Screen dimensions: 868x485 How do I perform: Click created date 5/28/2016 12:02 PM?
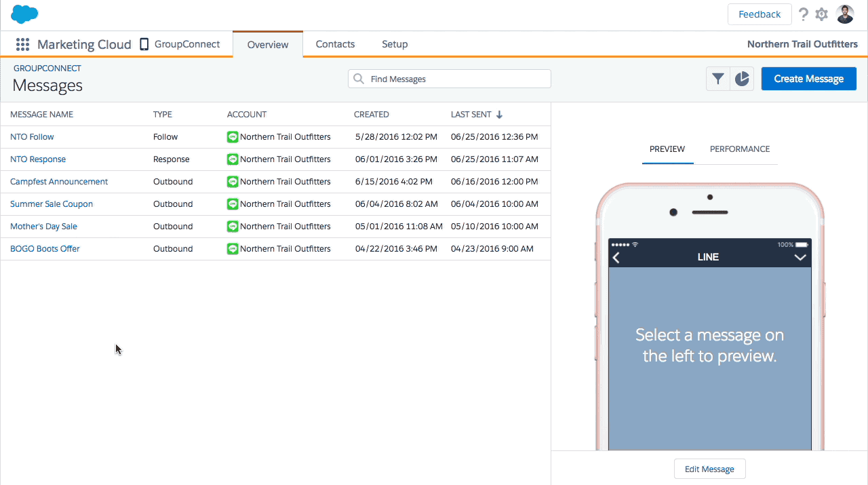click(x=396, y=137)
